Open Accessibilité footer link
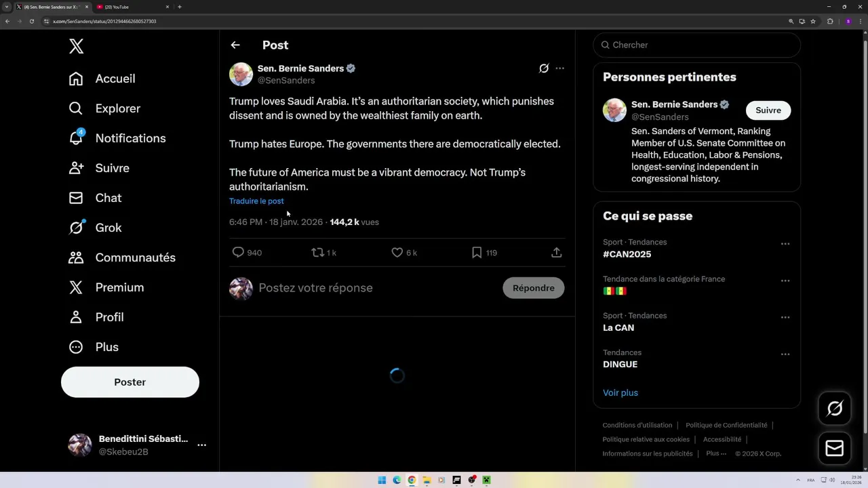The image size is (868, 488). (x=722, y=440)
